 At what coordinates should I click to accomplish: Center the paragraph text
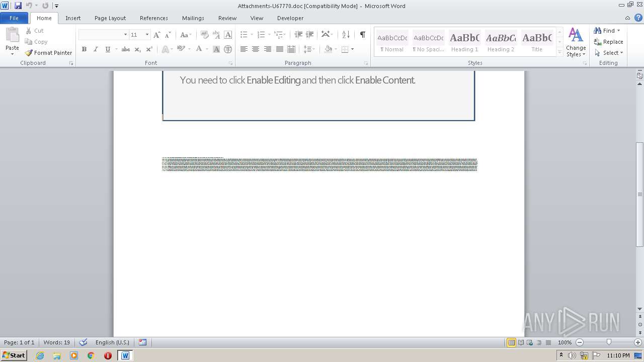click(x=256, y=49)
